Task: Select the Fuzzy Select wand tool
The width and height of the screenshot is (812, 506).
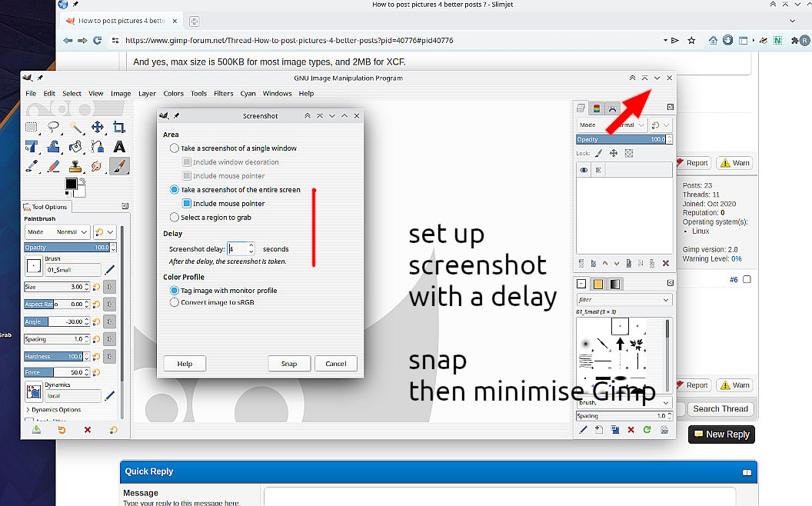Action: pyautogui.click(x=75, y=128)
